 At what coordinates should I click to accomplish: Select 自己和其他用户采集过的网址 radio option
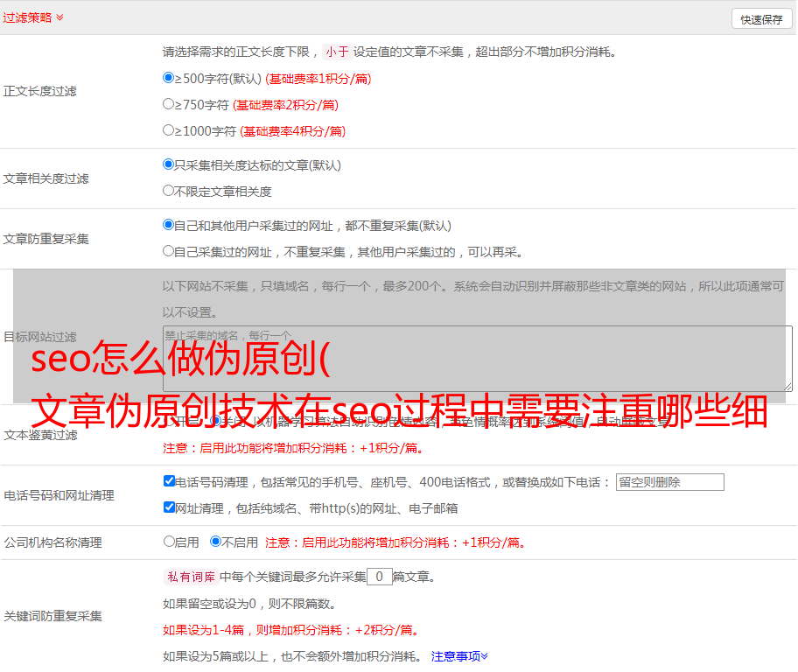168,225
